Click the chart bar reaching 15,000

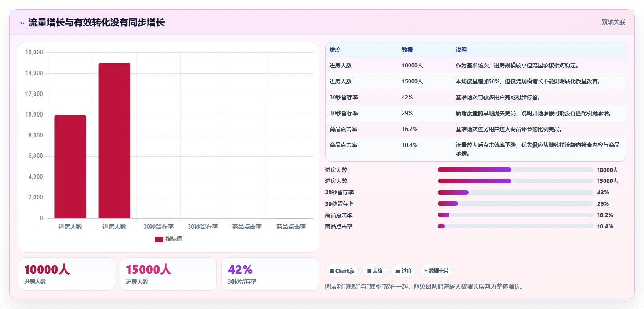click(x=114, y=141)
